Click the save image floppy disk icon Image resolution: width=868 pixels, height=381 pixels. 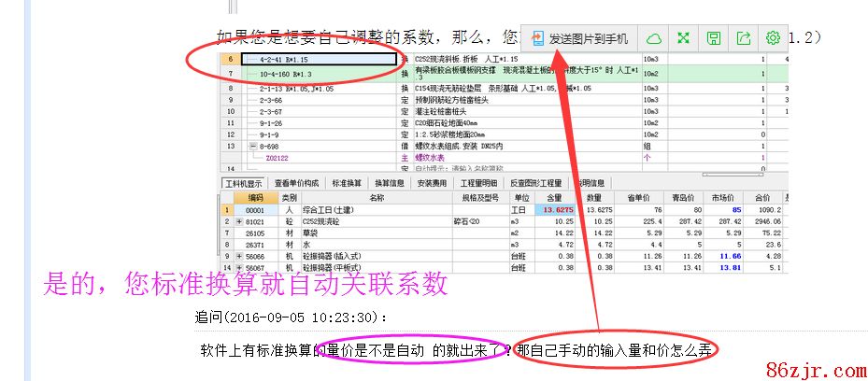pos(714,38)
